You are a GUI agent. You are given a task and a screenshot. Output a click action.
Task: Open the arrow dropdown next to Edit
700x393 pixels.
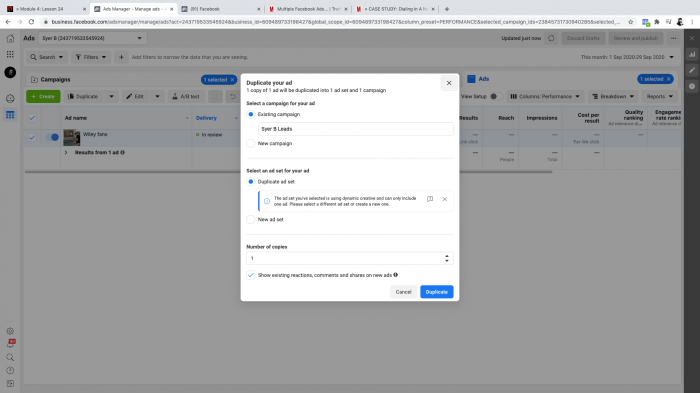(x=157, y=96)
